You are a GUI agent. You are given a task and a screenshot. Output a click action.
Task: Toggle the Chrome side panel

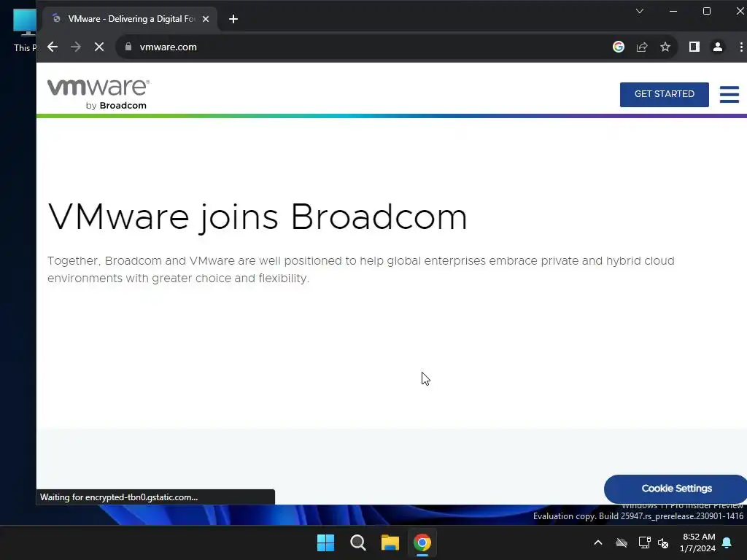click(x=694, y=47)
